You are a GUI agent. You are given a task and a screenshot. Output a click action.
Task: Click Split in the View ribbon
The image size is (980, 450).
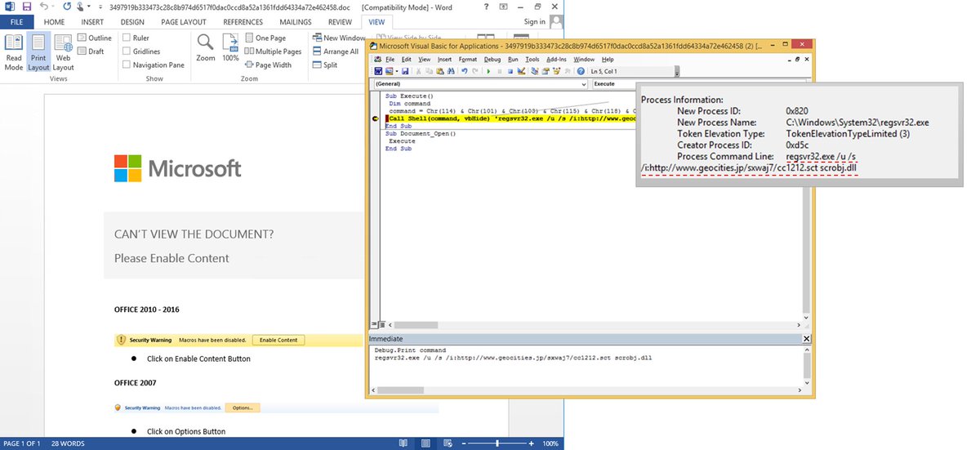pyautogui.click(x=325, y=65)
